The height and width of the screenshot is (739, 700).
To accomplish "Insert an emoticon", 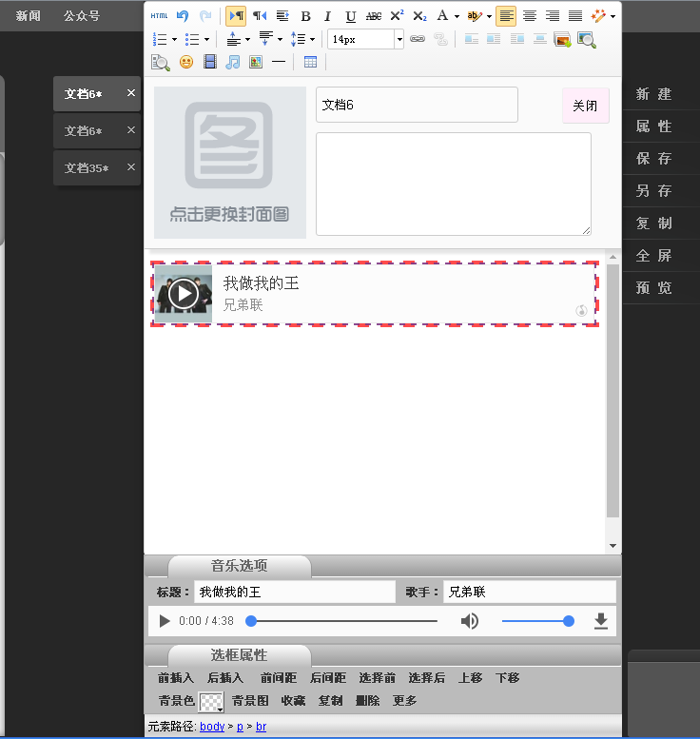I will click(x=186, y=62).
